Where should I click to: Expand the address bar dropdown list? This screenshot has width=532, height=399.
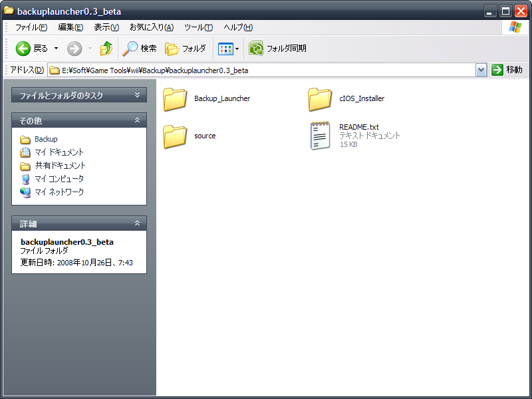481,70
